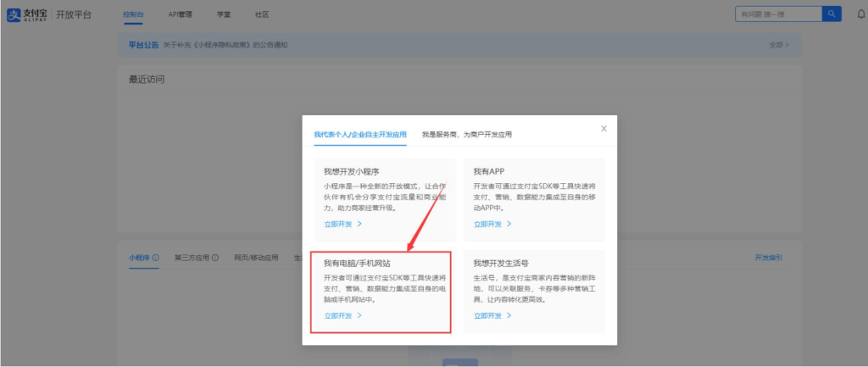Click 立即开发 under 我想开发小程序
The image size is (868, 367).
pyautogui.click(x=342, y=225)
